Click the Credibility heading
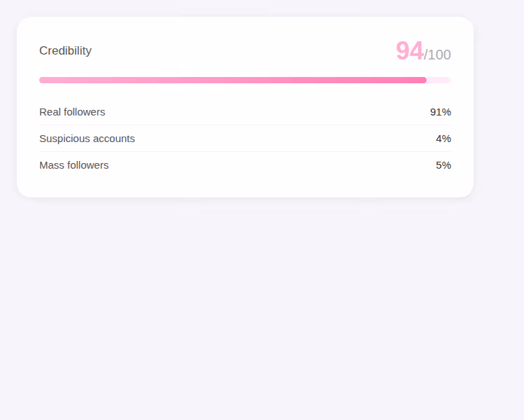Screen dimensions: 524x420 pos(65,50)
